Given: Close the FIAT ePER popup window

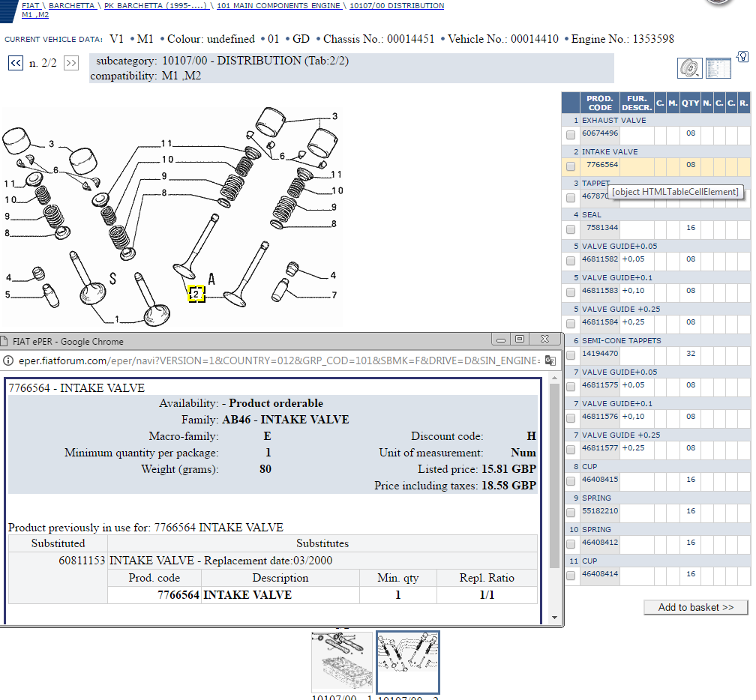Looking at the screenshot, I should click(544, 340).
